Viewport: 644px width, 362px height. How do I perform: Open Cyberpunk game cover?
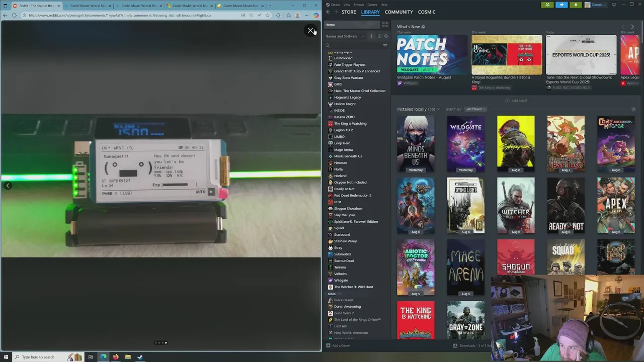pos(516,144)
